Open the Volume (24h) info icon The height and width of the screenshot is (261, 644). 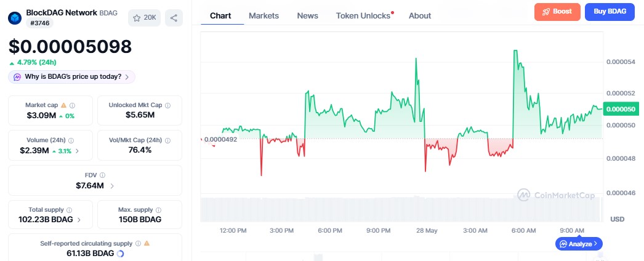pyautogui.click(x=71, y=140)
